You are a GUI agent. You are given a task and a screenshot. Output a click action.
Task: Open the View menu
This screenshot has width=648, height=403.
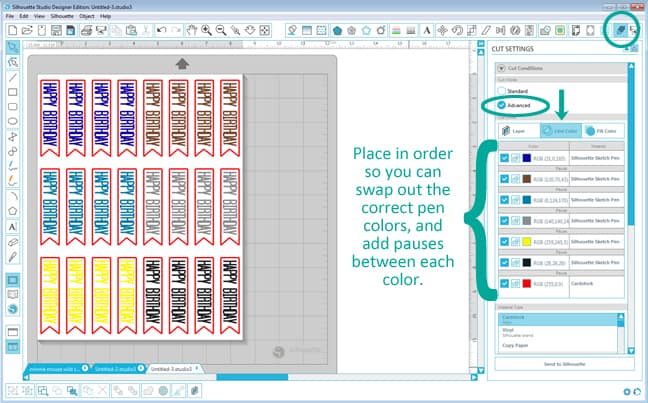tap(39, 16)
